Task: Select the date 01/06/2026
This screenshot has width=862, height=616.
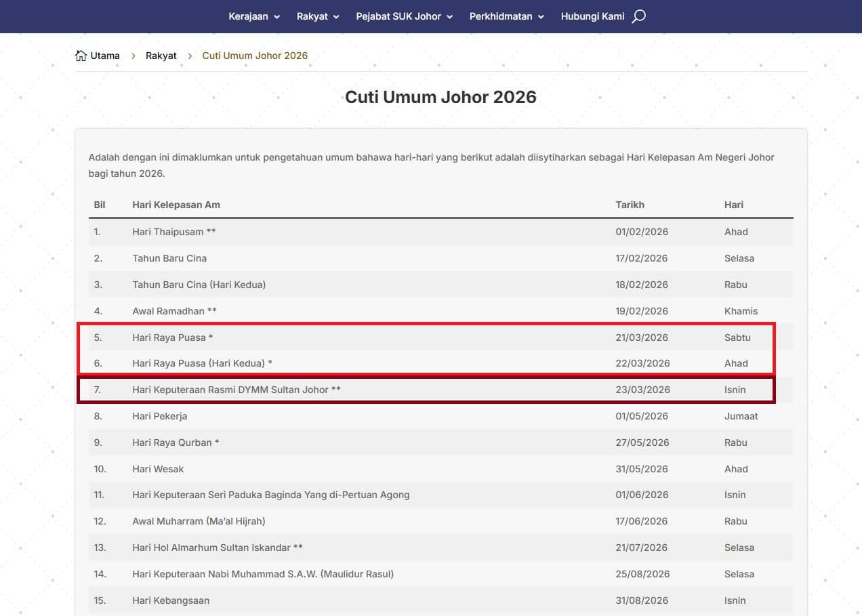Action: (642, 495)
